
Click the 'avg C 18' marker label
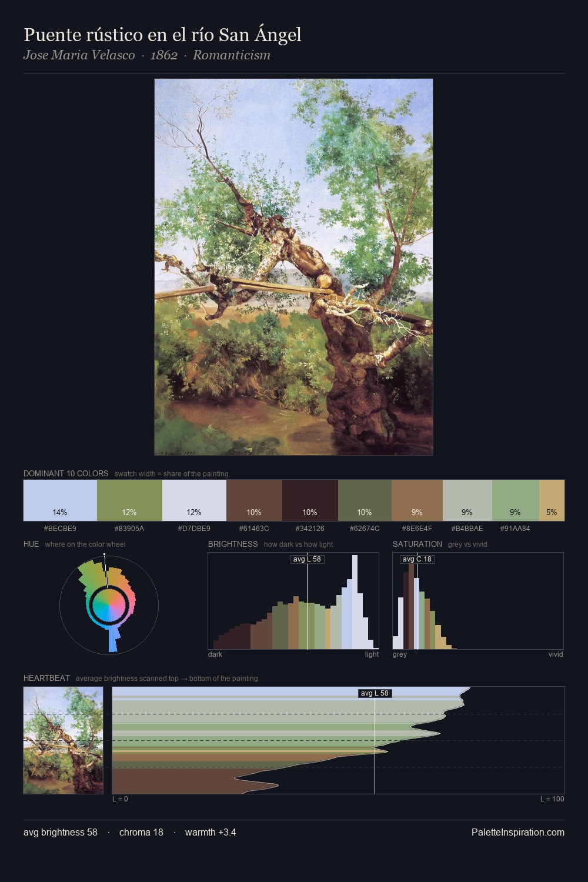pos(417,559)
